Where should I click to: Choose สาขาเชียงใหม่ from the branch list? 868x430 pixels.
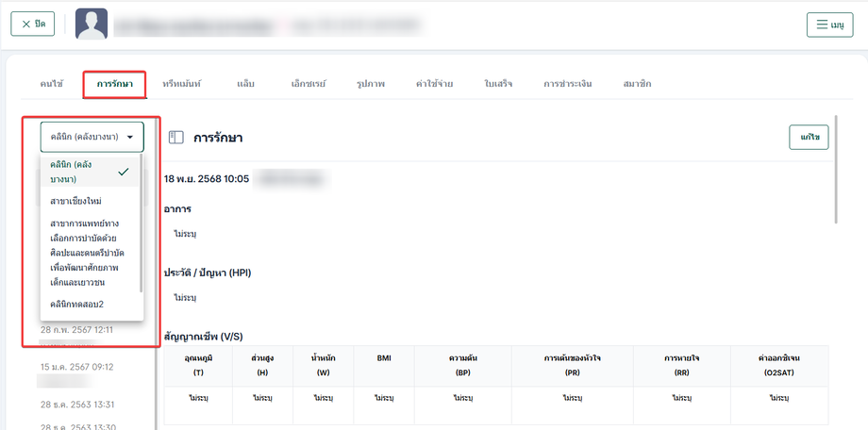89,201
